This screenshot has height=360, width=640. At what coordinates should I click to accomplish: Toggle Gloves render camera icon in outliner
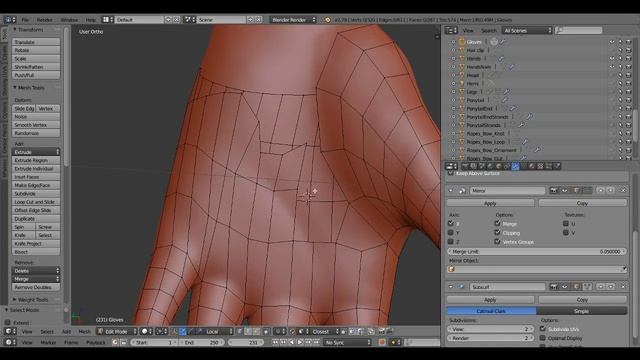click(629, 42)
